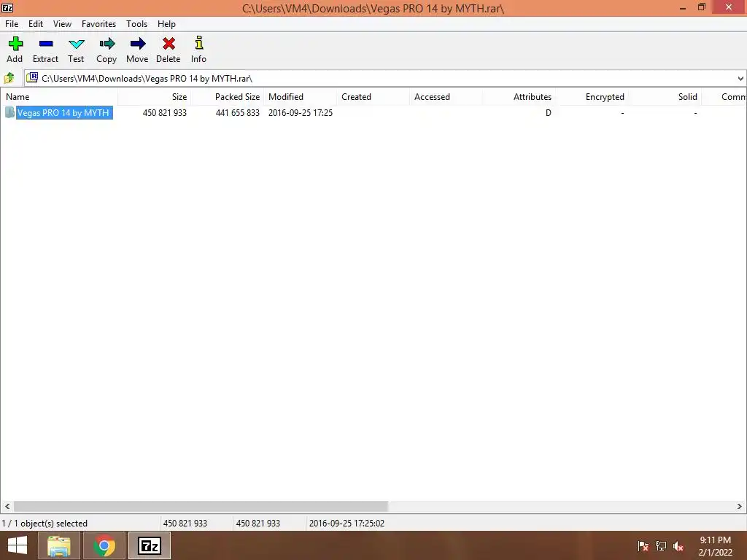This screenshot has height=560, width=747.
Task: Sort by the Solid column header
Action: pos(665,97)
